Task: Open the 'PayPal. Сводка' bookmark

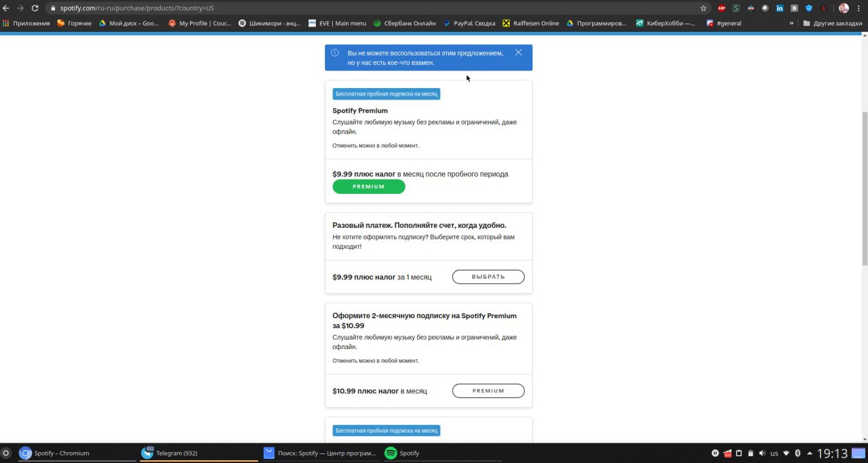Action: point(470,23)
